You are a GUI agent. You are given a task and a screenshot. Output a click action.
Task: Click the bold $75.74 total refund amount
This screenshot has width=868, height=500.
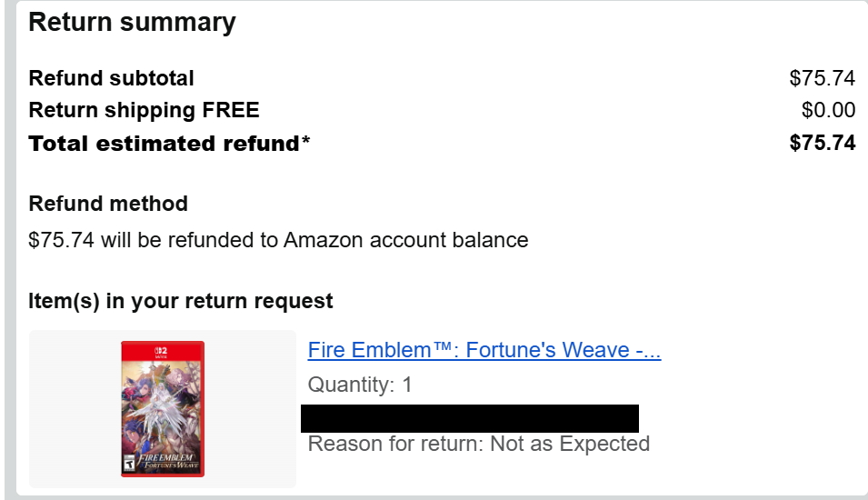tap(822, 143)
